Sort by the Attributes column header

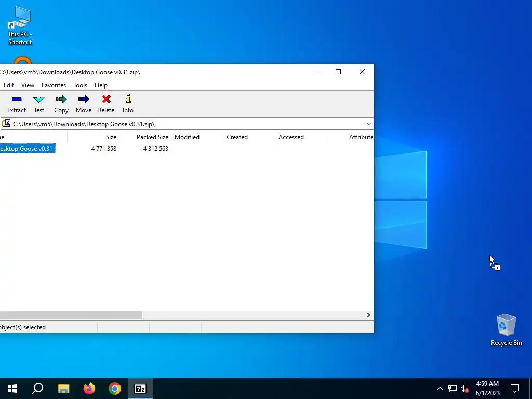click(x=351, y=137)
